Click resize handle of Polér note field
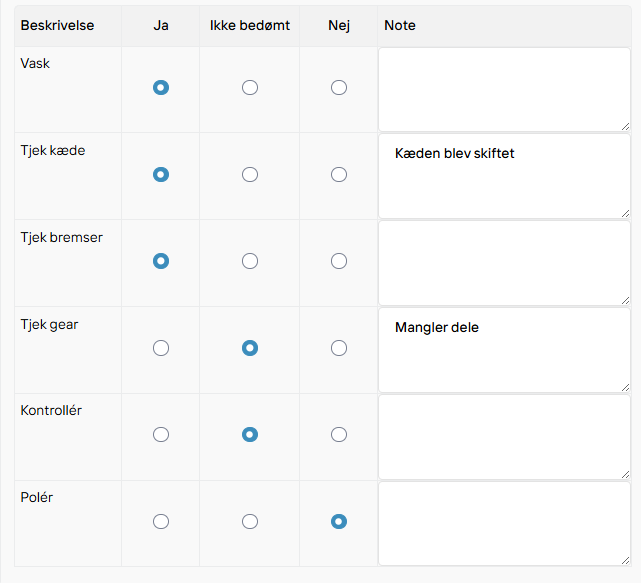Image resolution: width=641 pixels, height=583 pixels. click(x=625, y=561)
